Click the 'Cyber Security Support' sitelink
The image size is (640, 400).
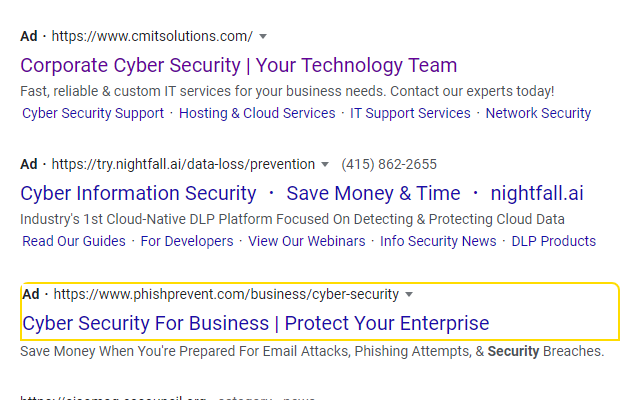tap(93, 113)
